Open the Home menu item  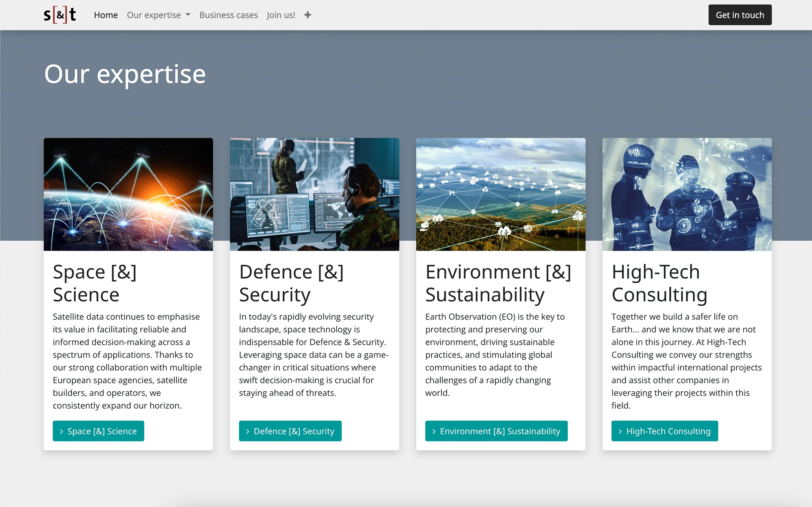[x=106, y=15]
